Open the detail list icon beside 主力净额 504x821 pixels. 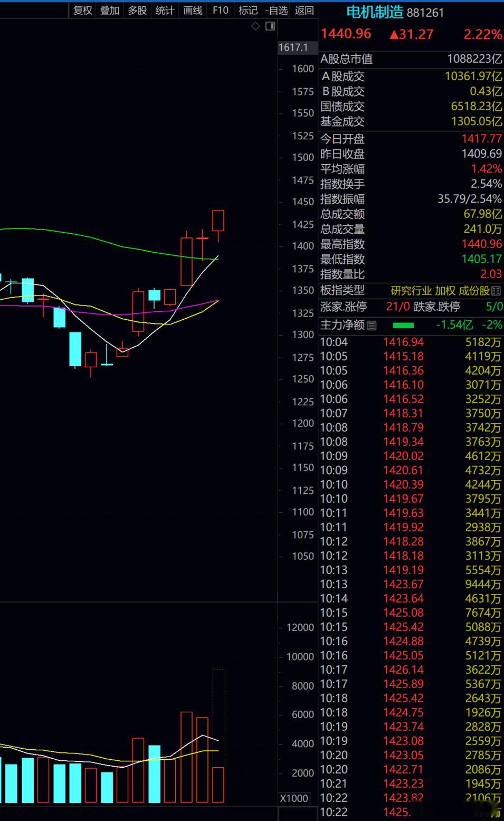tap(372, 326)
